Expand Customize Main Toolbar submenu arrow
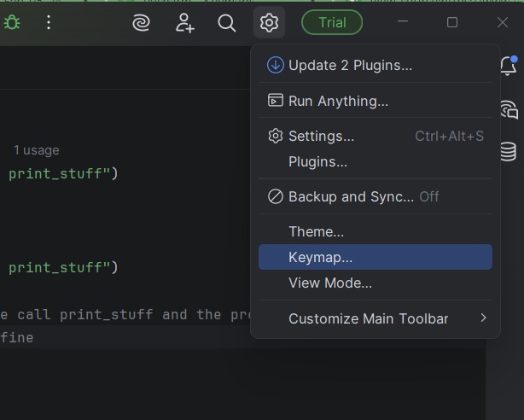The image size is (524, 420). click(483, 318)
